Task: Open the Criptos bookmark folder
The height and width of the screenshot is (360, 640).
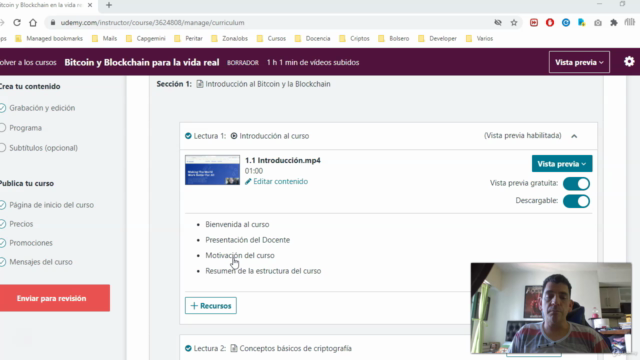Action: [x=355, y=38]
